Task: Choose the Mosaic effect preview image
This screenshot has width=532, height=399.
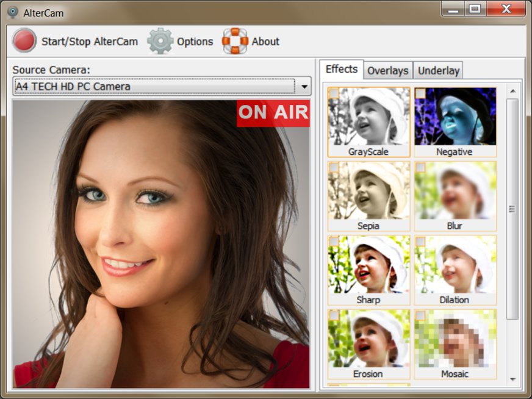Action: (x=455, y=339)
